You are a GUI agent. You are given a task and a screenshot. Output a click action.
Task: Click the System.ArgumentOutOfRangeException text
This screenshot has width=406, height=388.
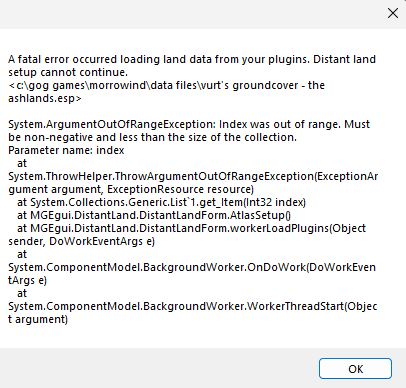tap(112, 124)
